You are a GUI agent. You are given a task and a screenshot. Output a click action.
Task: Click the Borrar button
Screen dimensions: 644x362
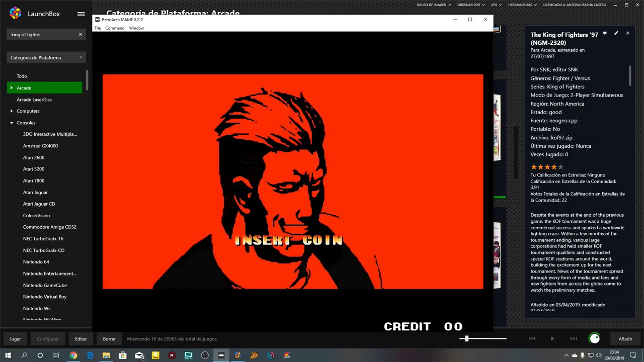(109, 339)
